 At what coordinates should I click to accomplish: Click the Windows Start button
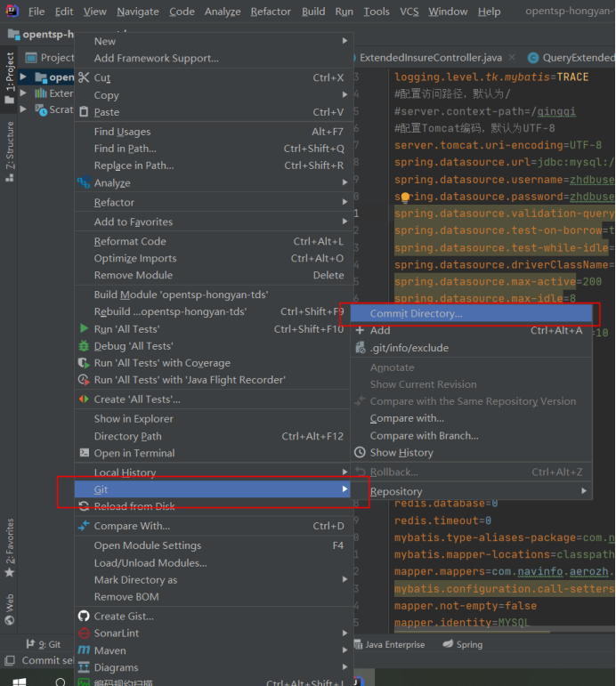[20, 682]
